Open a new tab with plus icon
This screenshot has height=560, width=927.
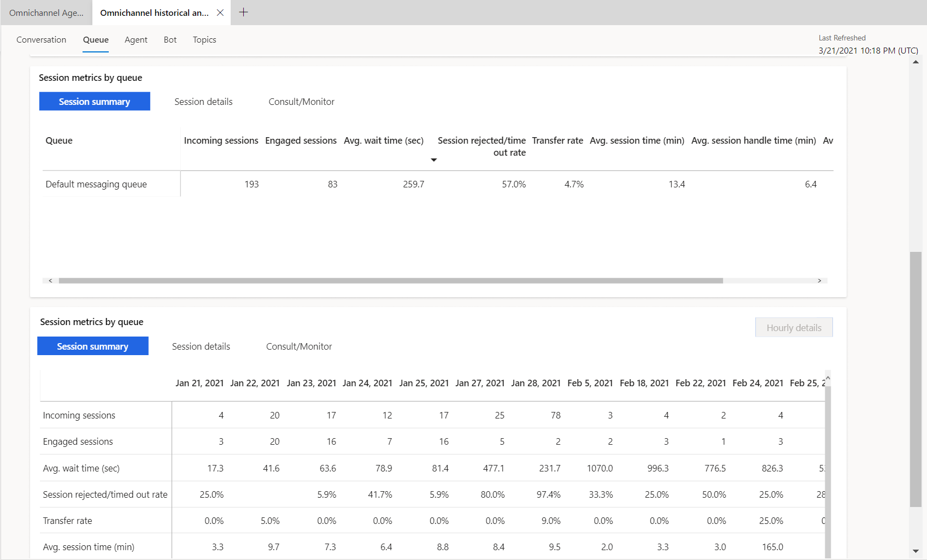244,12
